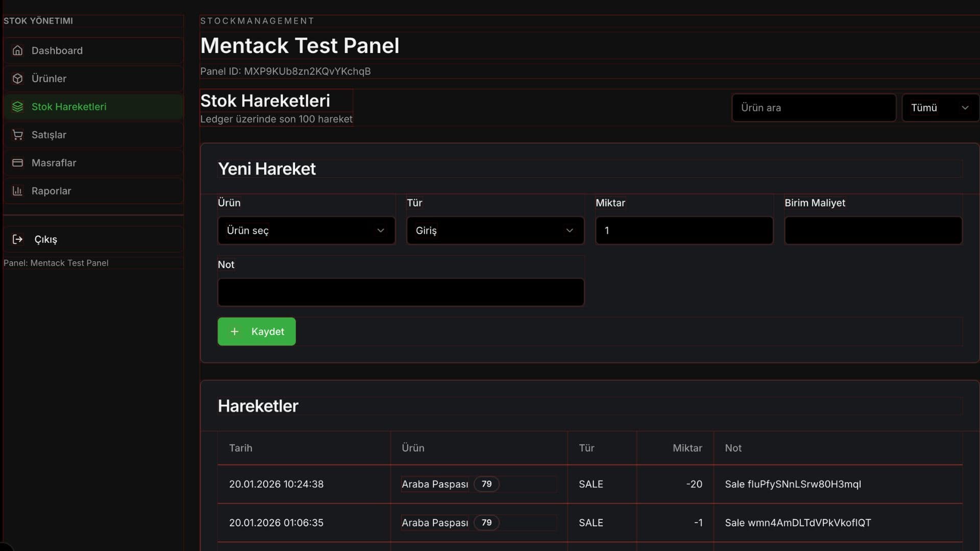Click the Birim Maliyet input field

873,231
